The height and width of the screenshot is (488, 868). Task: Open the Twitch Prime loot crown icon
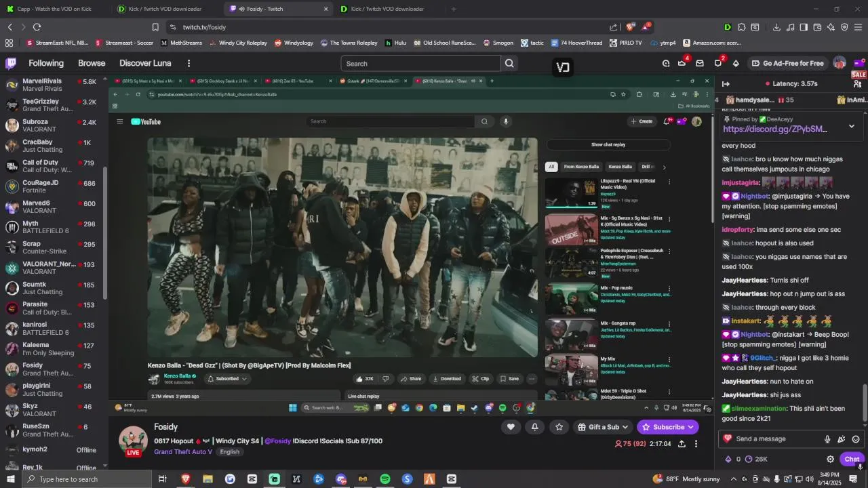click(x=682, y=63)
